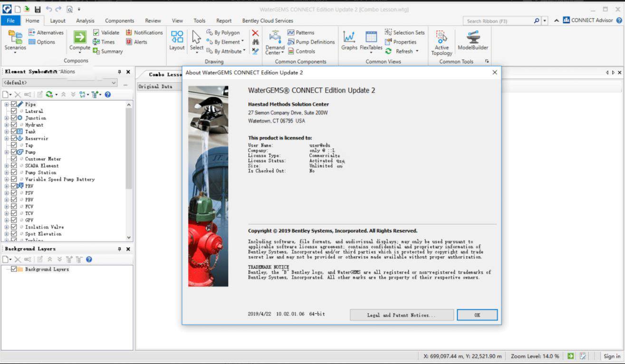This screenshot has width=625, height=364.
Task: Open CONNECT Advisor
Action: coord(588,20)
